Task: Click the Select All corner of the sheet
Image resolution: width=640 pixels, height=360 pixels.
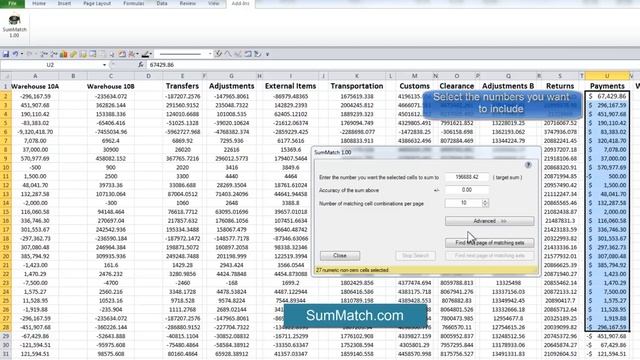Action: click(5, 76)
